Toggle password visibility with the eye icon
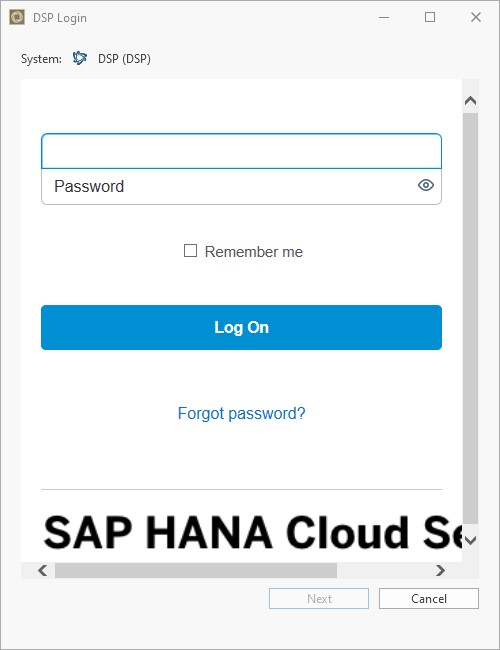Image resolution: width=500 pixels, height=650 pixels. click(426, 185)
